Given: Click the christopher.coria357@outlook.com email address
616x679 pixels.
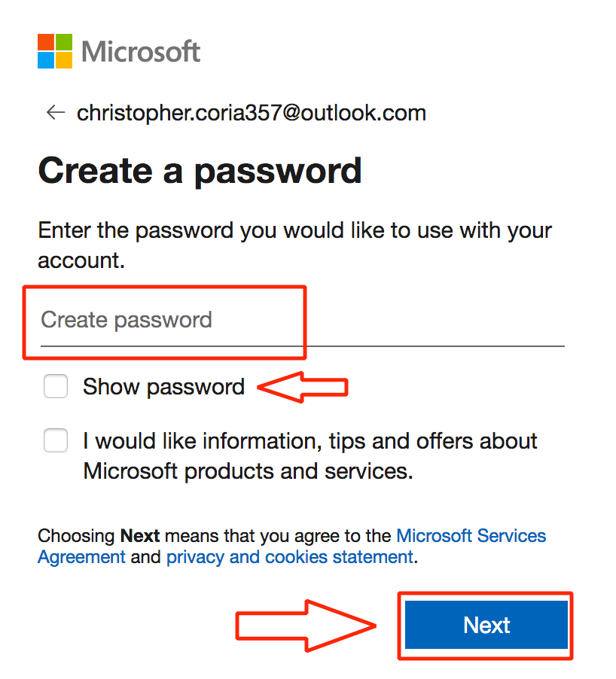Looking at the screenshot, I should [252, 114].
